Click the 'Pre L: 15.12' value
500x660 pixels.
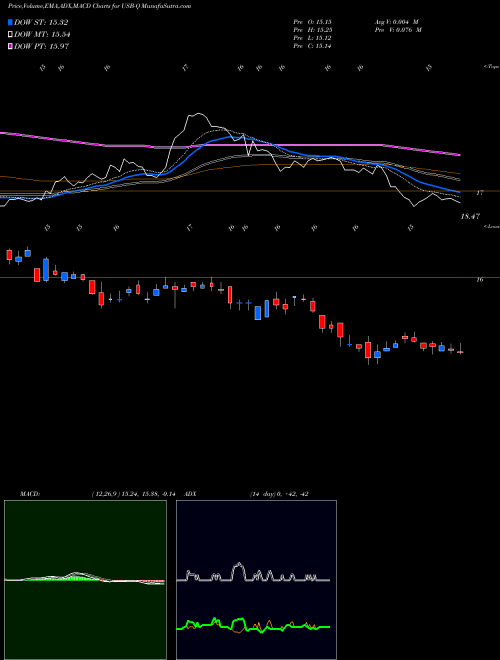pos(312,38)
